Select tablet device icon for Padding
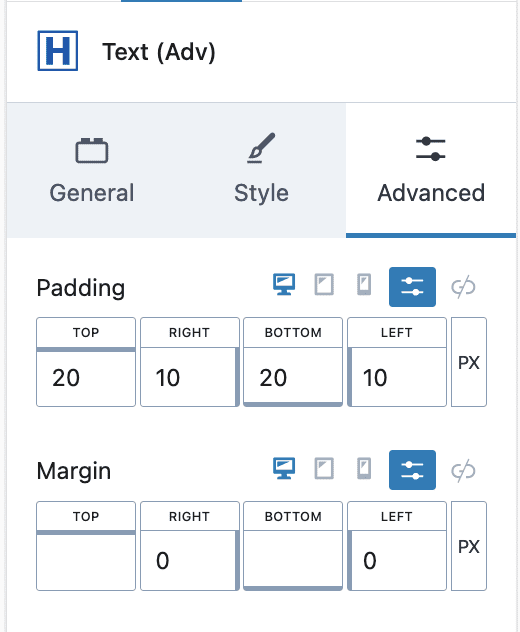 [x=324, y=285]
